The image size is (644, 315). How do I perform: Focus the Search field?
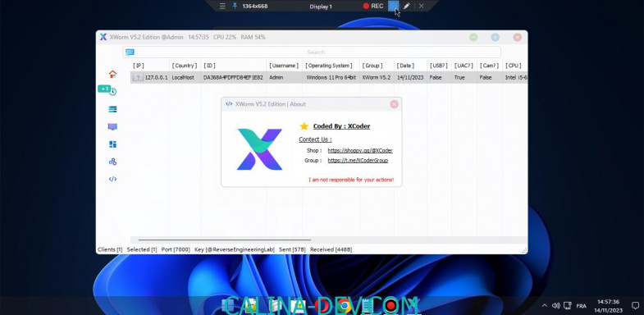tap(316, 52)
